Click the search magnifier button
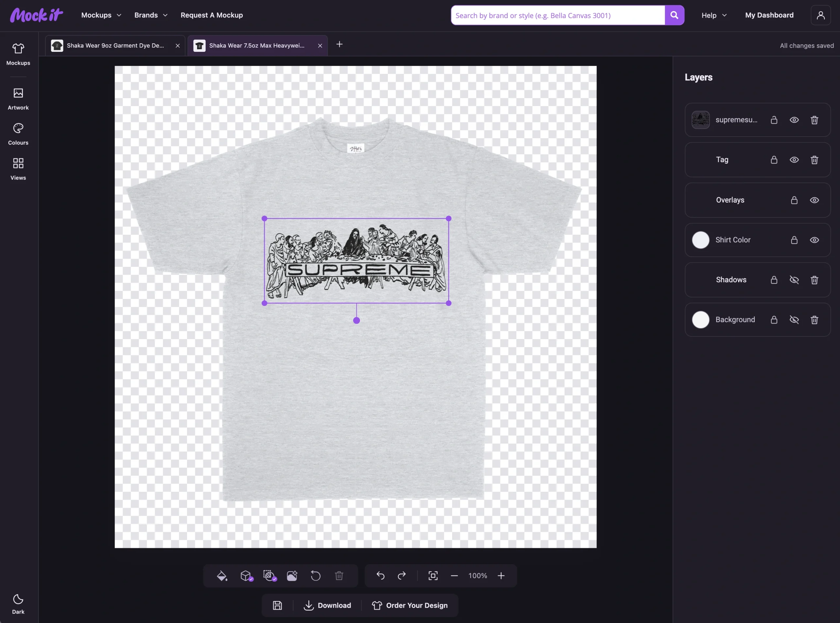 [674, 15]
